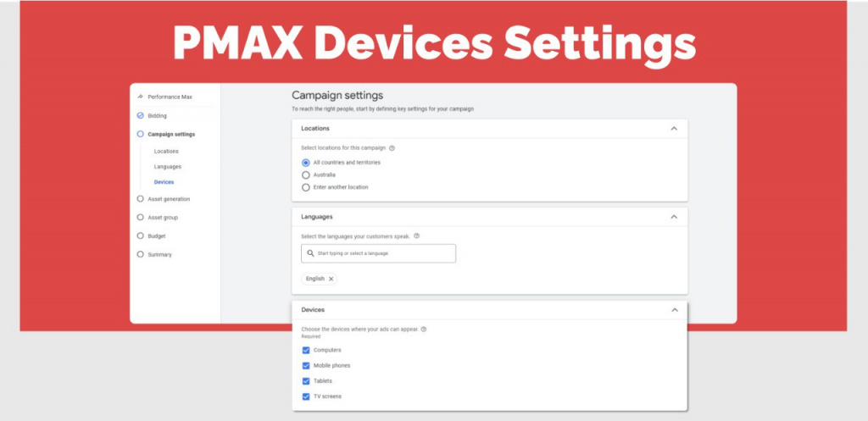Click the "To reach the right people" subtitle
This screenshot has height=421, width=868.
(x=382, y=109)
